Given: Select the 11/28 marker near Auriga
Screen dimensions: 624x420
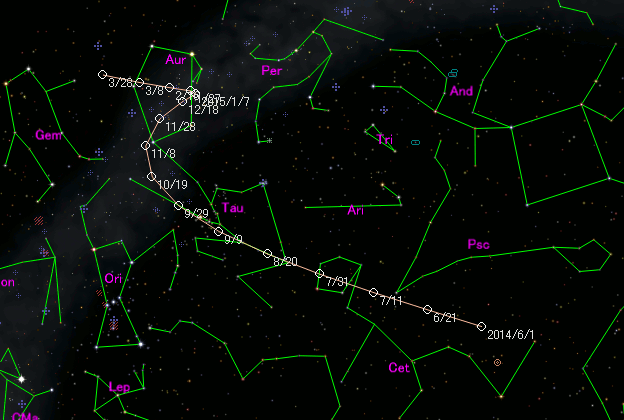Looking at the screenshot, I should [x=159, y=118].
